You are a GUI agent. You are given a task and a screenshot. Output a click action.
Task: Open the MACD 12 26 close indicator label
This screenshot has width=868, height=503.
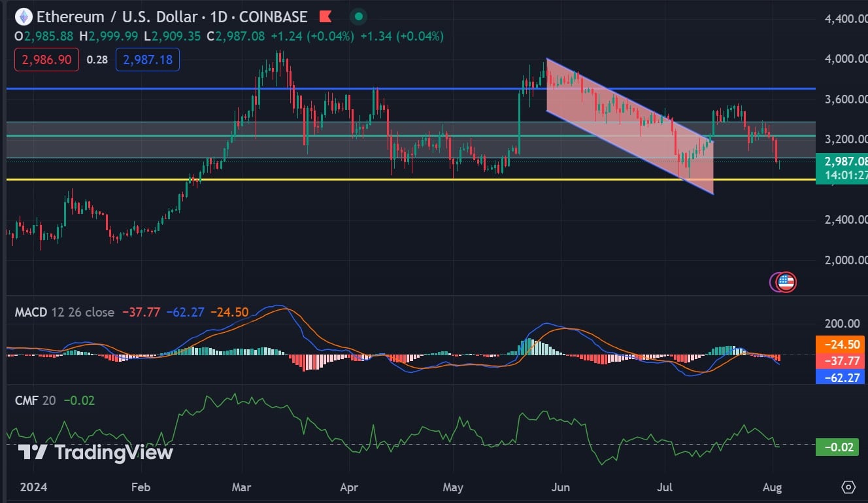64,312
